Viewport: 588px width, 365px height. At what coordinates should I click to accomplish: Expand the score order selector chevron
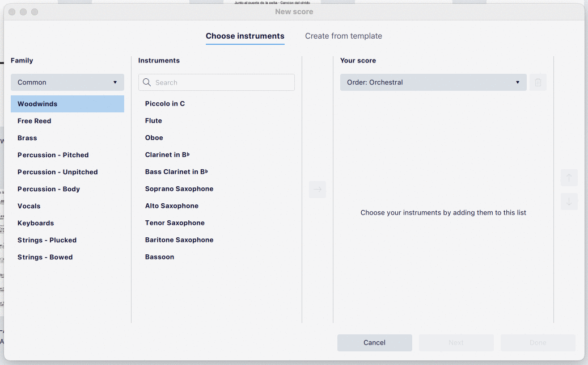tap(517, 82)
